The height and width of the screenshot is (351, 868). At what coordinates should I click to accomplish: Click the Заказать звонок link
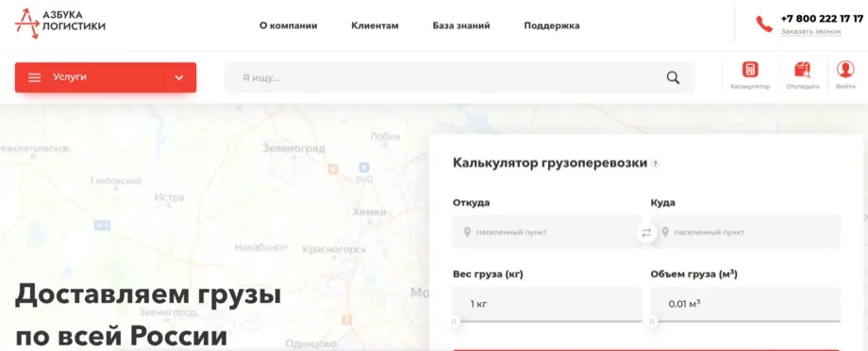(811, 31)
